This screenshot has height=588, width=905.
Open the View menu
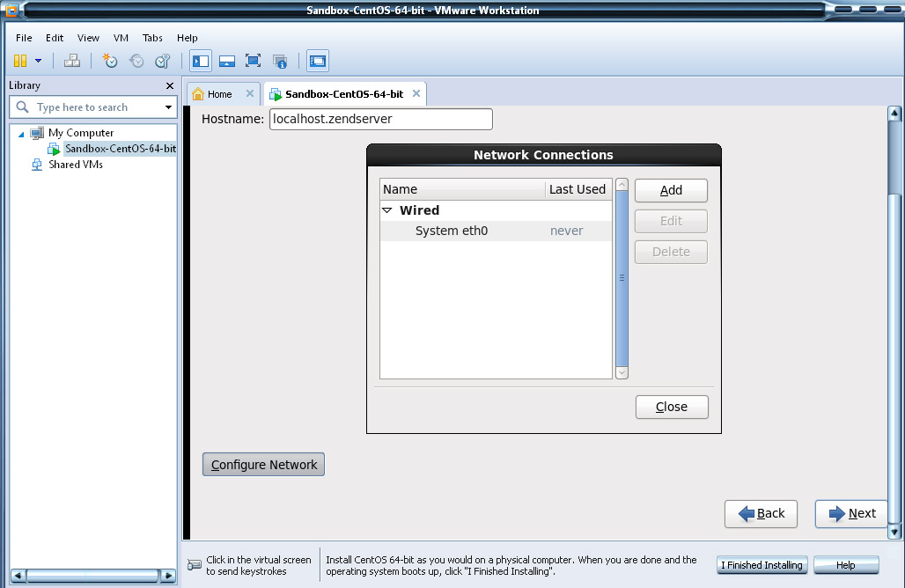[x=88, y=38]
